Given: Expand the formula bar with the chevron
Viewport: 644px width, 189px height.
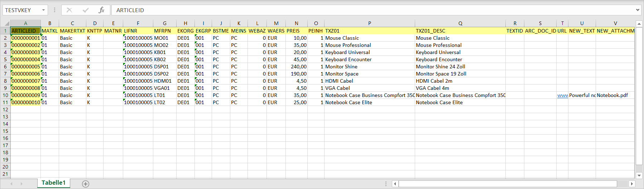Looking at the screenshot, I should click(x=638, y=10).
